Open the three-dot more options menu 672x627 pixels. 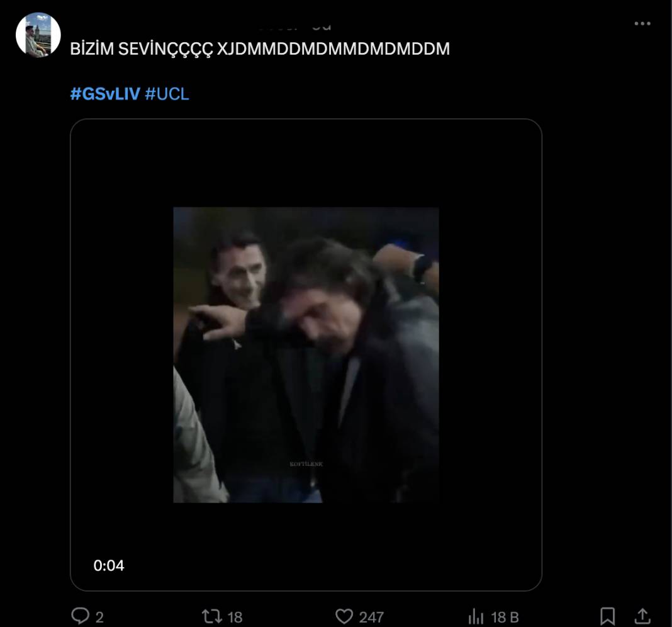click(x=642, y=24)
